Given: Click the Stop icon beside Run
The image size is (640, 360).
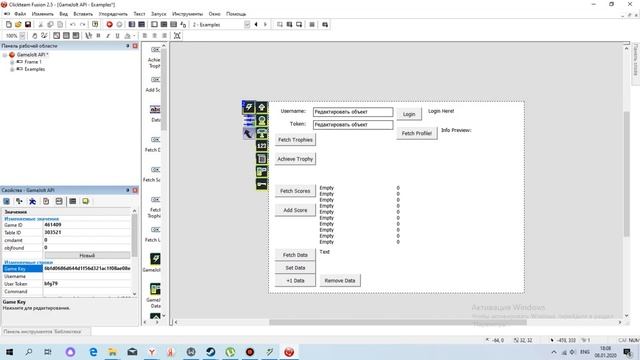Looking at the screenshot, I should 119,24.
